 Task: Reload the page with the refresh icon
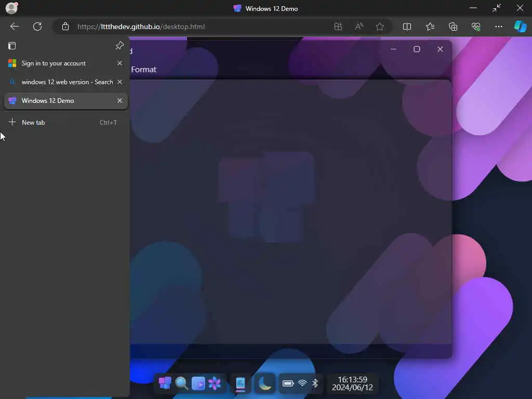(x=37, y=26)
